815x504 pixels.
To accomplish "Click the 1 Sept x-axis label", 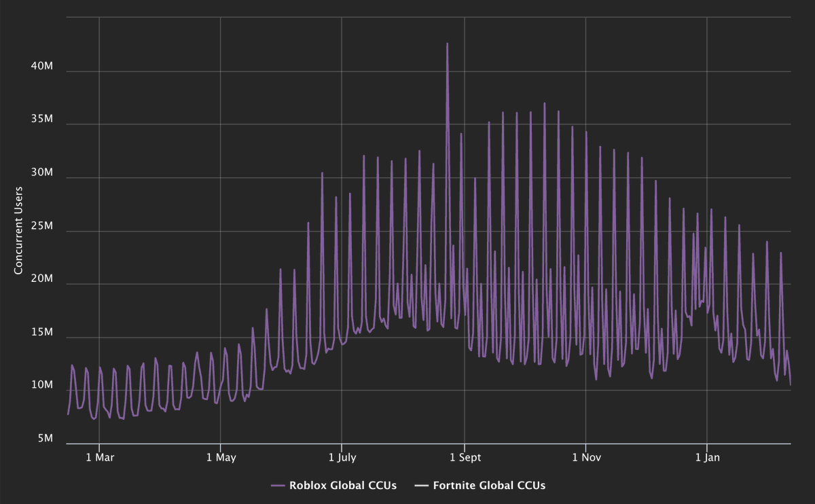I will click(x=464, y=458).
